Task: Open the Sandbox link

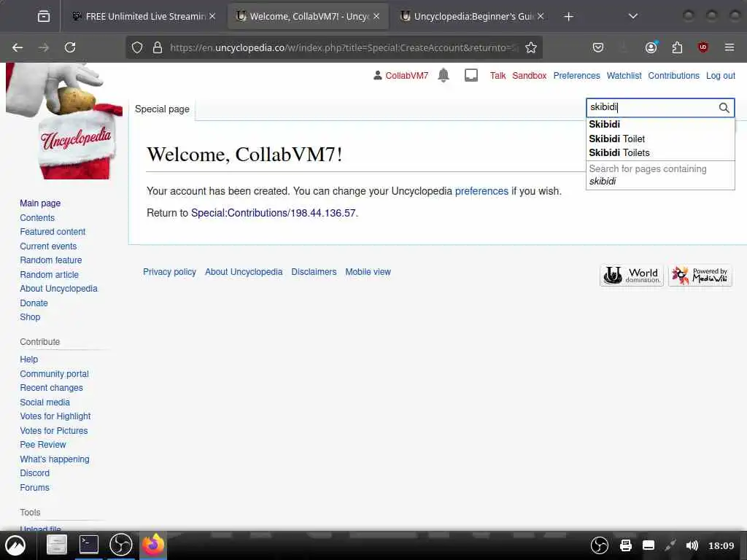Action: [530, 76]
